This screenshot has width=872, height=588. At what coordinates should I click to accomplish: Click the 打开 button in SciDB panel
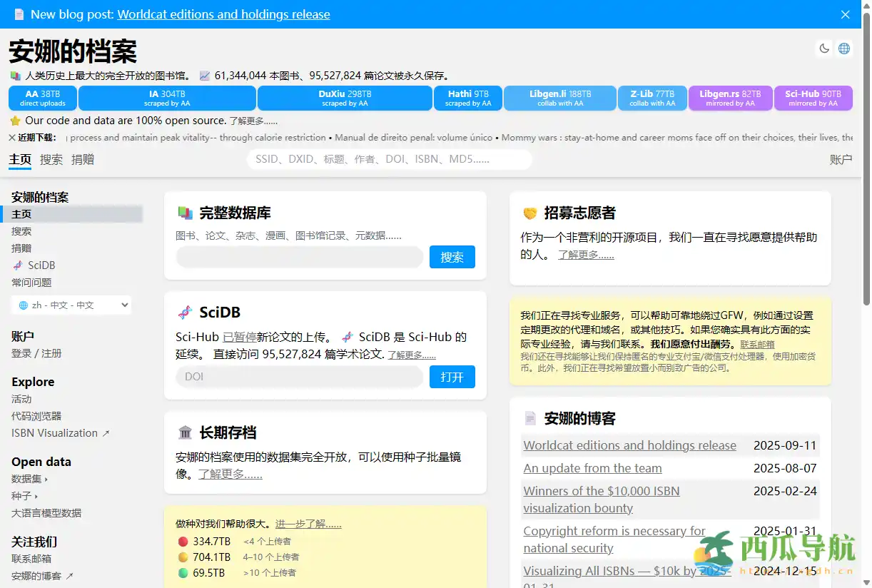coord(452,377)
